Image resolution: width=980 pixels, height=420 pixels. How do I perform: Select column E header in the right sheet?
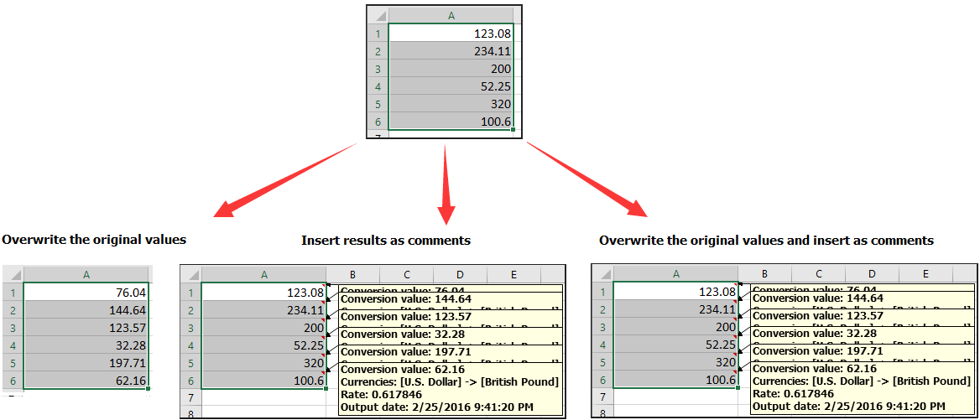925,274
